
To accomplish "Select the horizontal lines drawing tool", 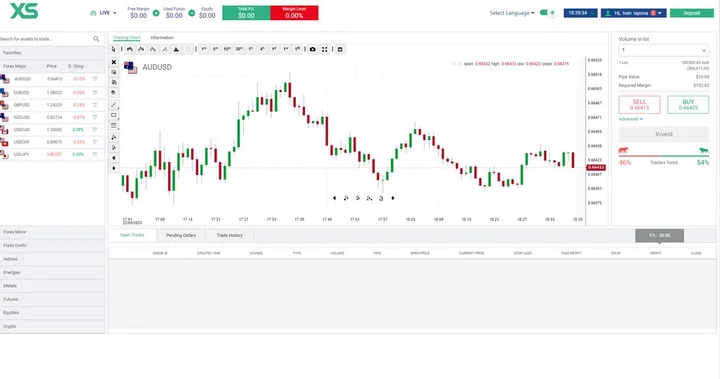I will [114, 125].
